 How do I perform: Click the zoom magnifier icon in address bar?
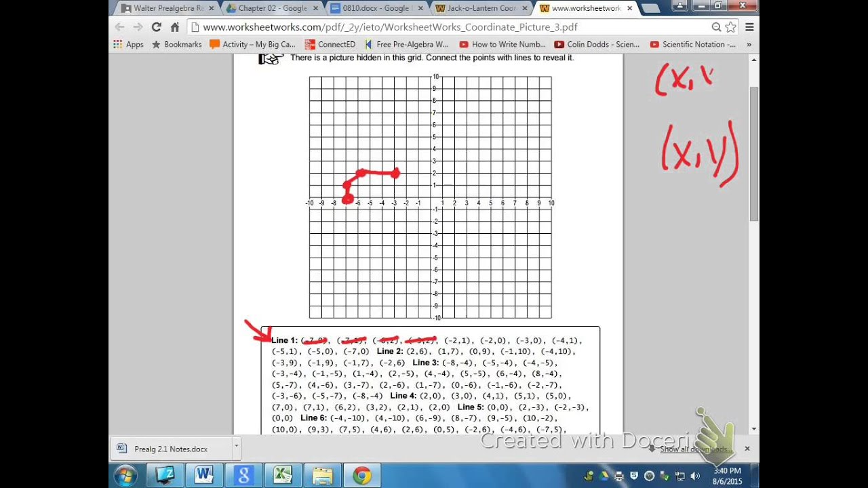(716, 27)
